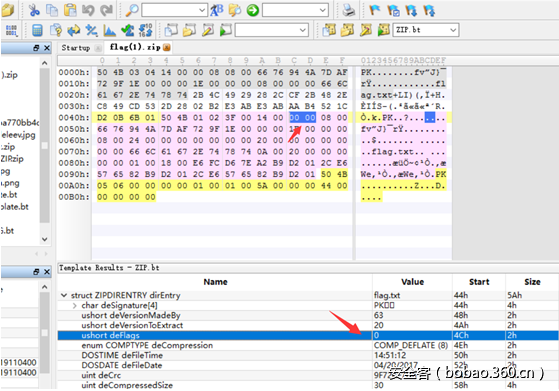
Task: Open the script selection combo box
Action: point(271,30)
